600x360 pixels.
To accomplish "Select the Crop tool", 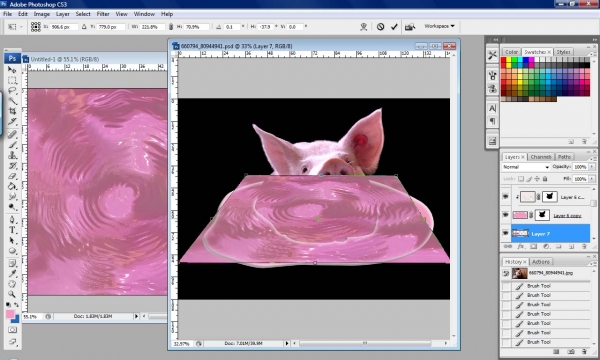I will pos(12,111).
